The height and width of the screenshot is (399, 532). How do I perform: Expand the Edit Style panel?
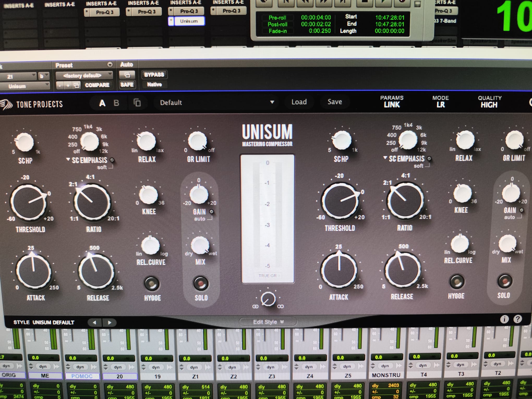point(268,322)
